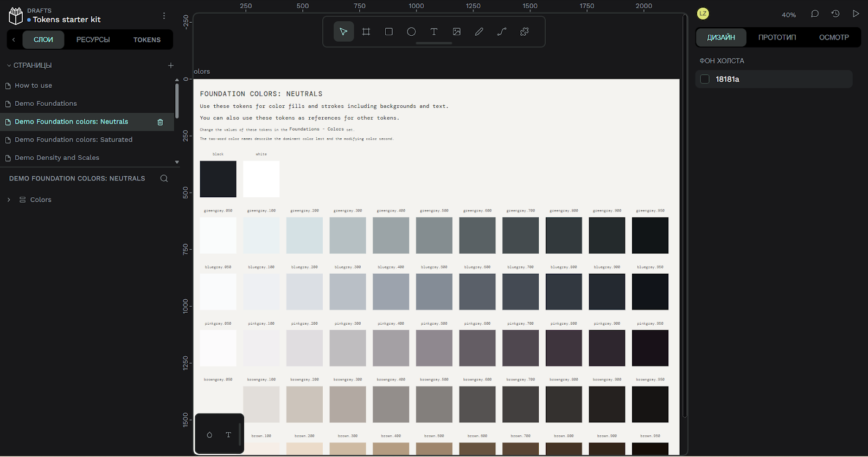Switch to the ПРОТОТИП tab
This screenshot has height=457, width=868.
pos(777,37)
